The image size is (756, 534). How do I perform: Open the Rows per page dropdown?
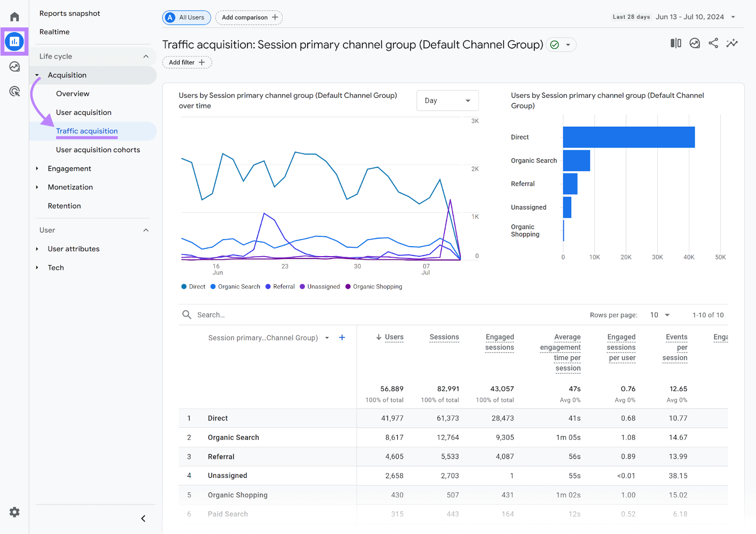tap(660, 314)
